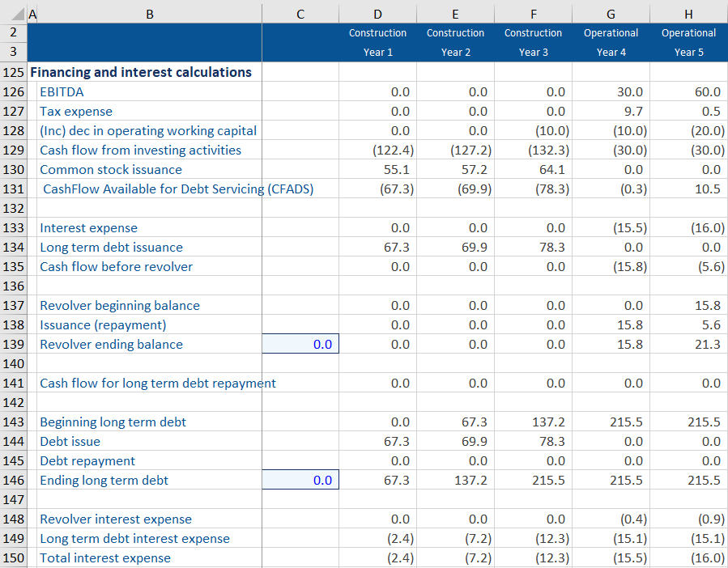Image resolution: width=728 pixels, height=568 pixels.
Task: Click Year 2 Beginning long term debt value
Action: [455, 422]
